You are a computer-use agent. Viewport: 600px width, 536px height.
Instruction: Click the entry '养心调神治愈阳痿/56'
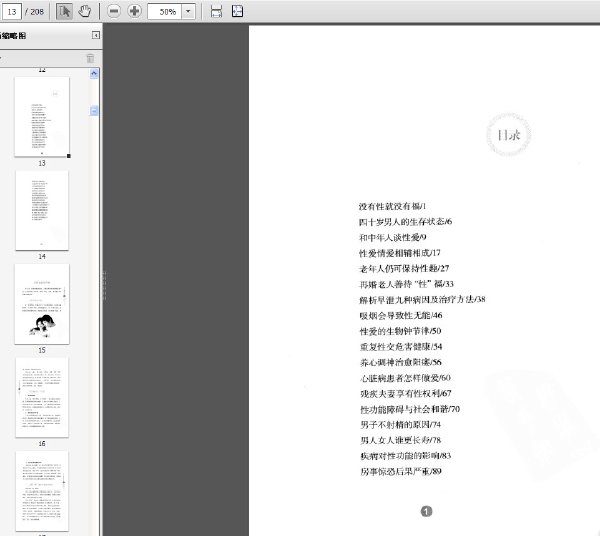tap(401, 362)
